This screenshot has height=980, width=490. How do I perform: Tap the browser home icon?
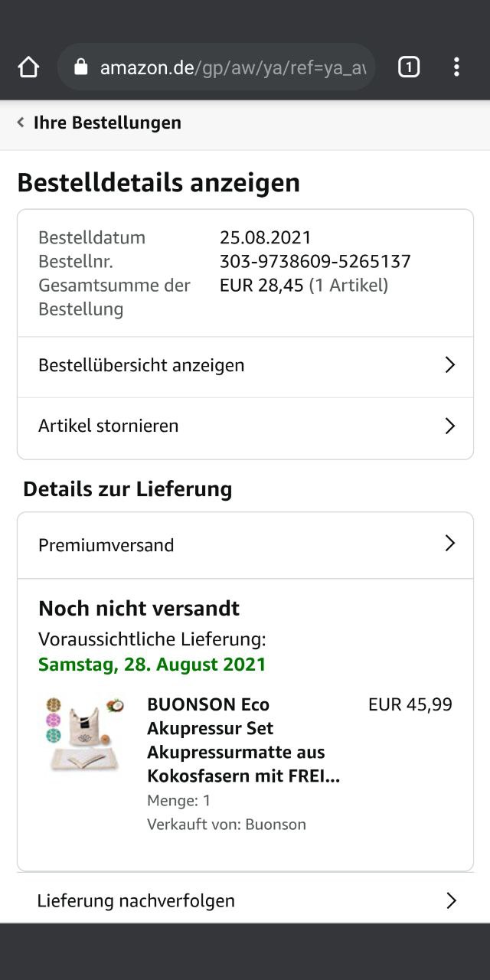coord(28,67)
